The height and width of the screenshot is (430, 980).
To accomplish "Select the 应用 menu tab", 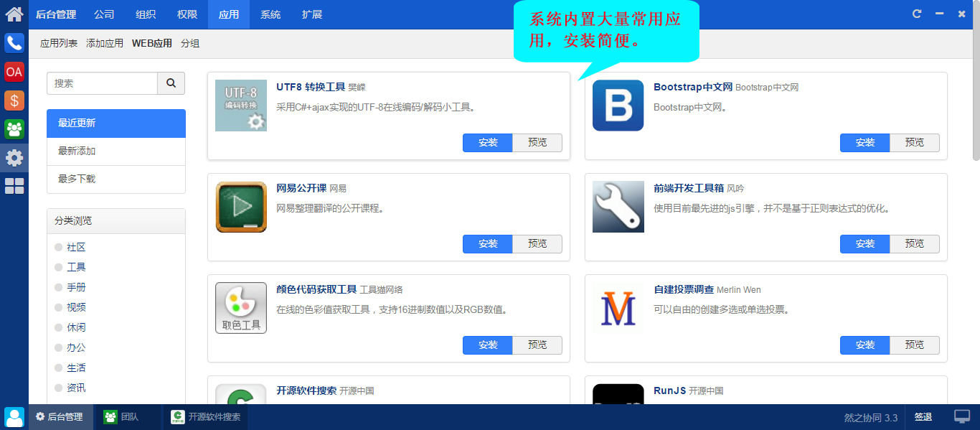I will [229, 14].
